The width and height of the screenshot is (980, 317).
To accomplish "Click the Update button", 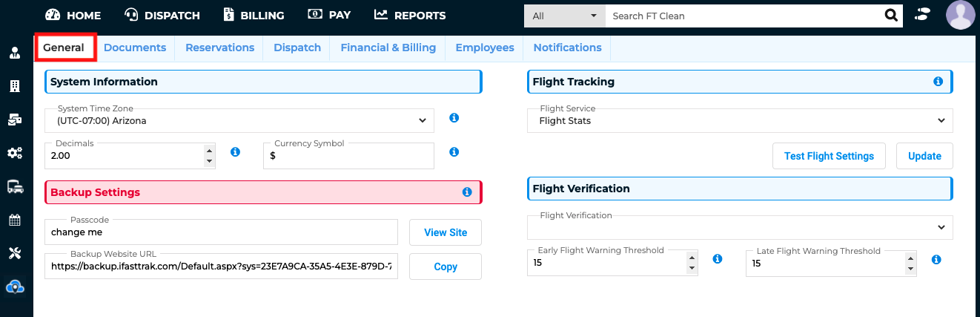I will (924, 156).
